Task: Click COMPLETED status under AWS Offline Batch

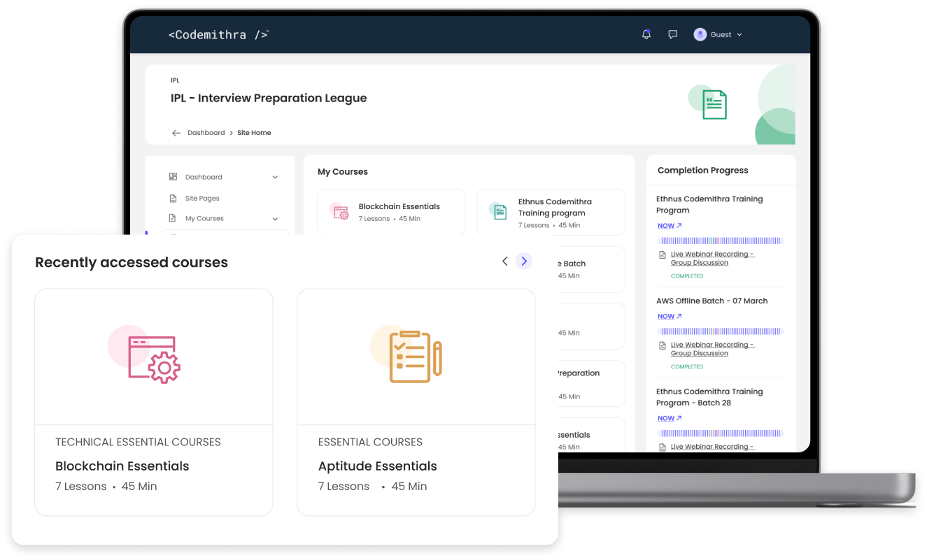Action: pos(687,366)
